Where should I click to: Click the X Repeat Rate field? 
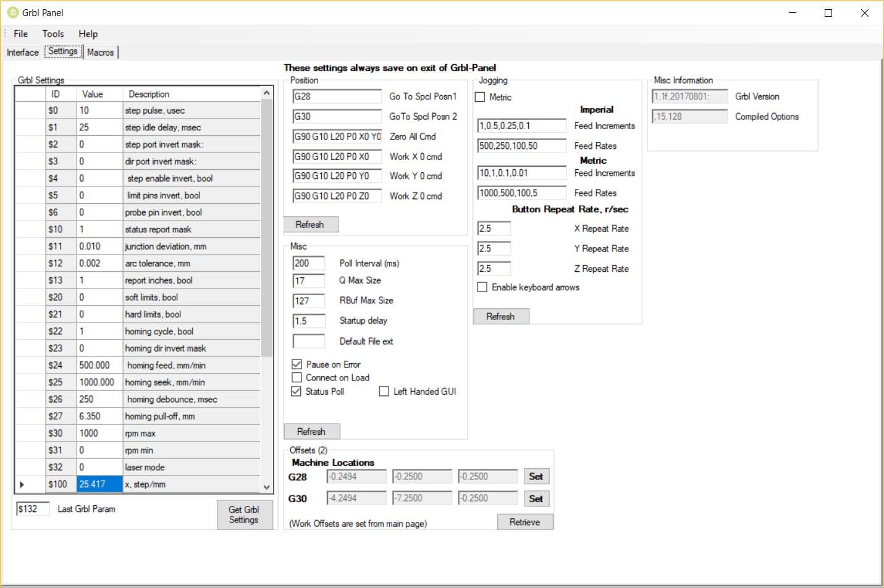(492, 228)
